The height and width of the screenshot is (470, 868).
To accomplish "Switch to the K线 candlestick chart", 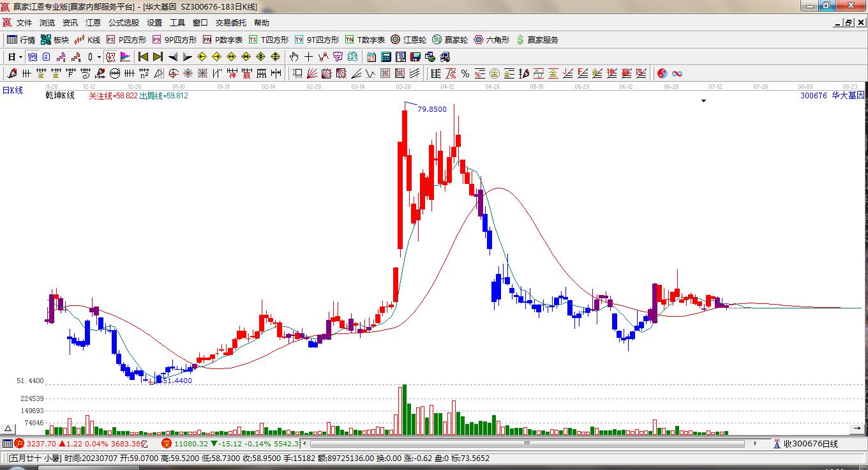I will coord(87,40).
